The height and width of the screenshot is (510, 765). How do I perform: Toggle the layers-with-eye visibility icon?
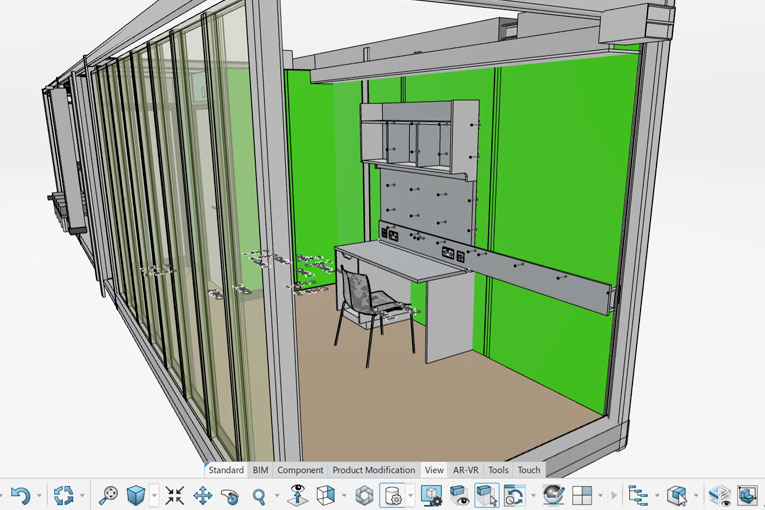click(719, 495)
